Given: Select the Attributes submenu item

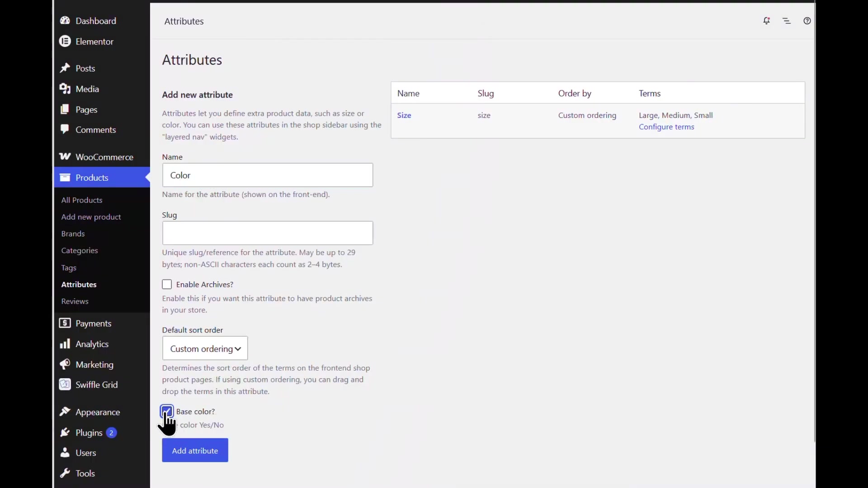Looking at the screenshot, I should [79, 285].
